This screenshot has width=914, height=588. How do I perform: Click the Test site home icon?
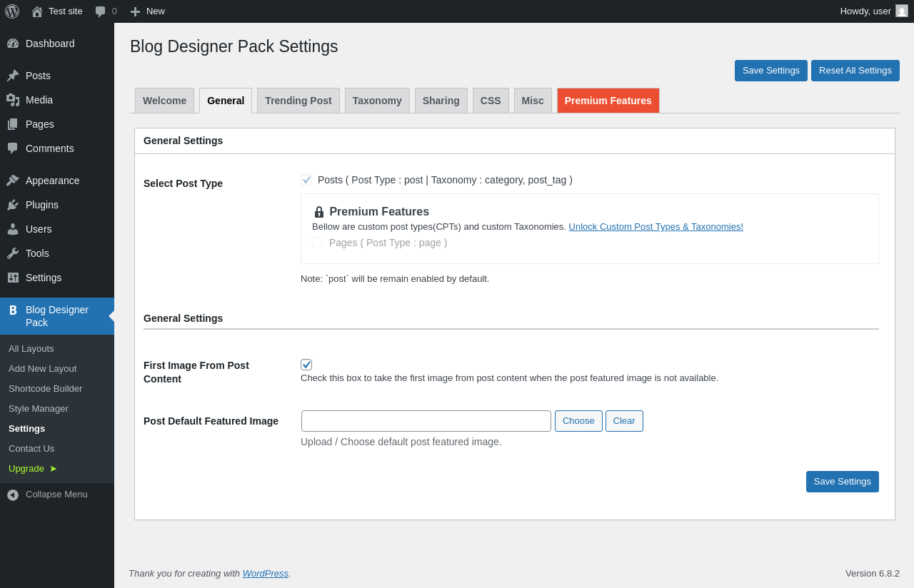pyautogui.click(x=37, y=11)
